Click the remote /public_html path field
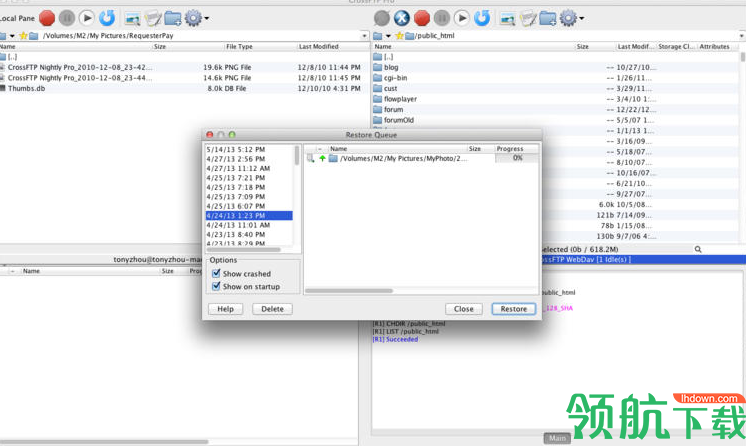 click(576, 36)
